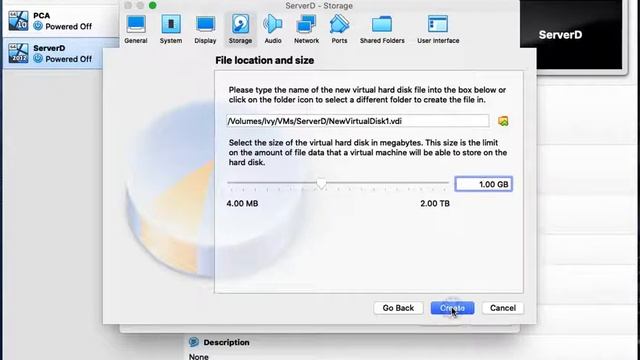Cancel the disk creation wizard
Viewport: 640px width, 360px height.
coord(502,308)
